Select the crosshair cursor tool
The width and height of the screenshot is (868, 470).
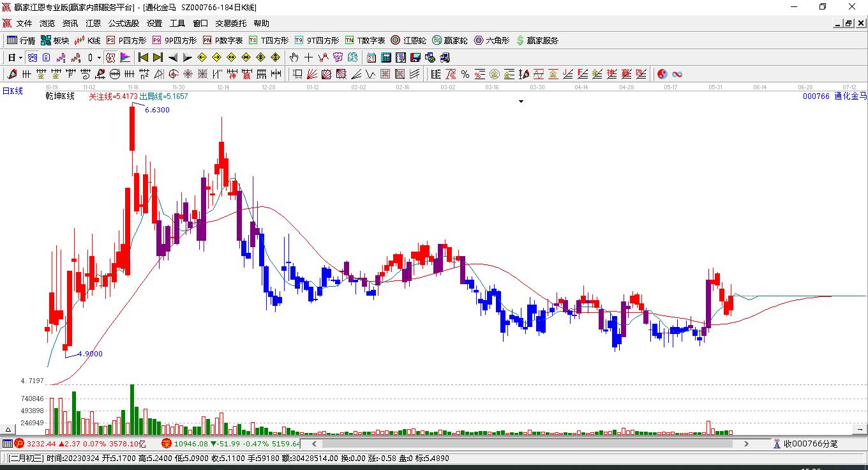click(309, 57)
